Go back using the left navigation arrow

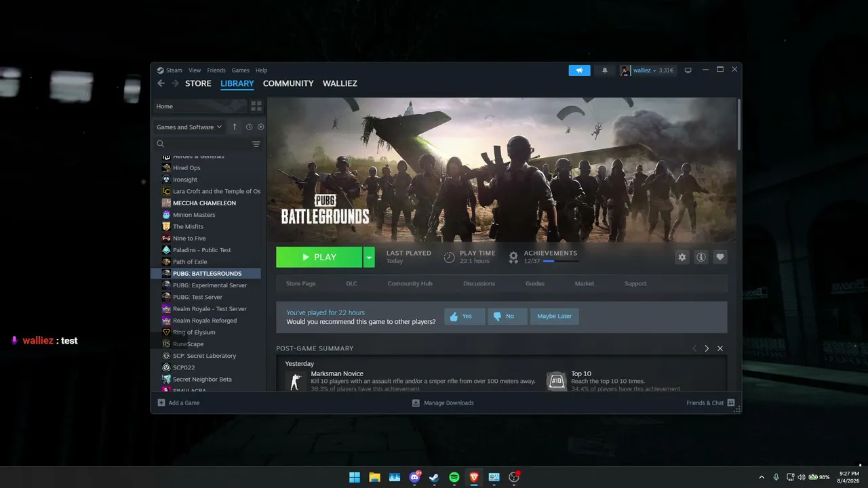point(161,83)
